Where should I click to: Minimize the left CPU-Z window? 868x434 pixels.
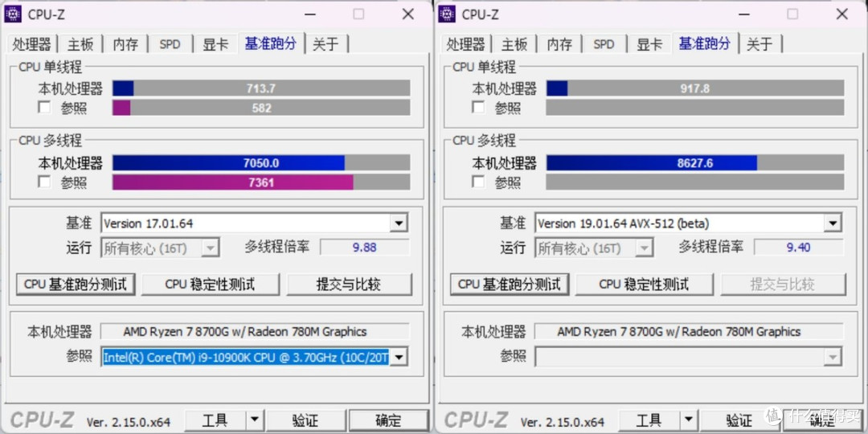[x=309, y=14]
